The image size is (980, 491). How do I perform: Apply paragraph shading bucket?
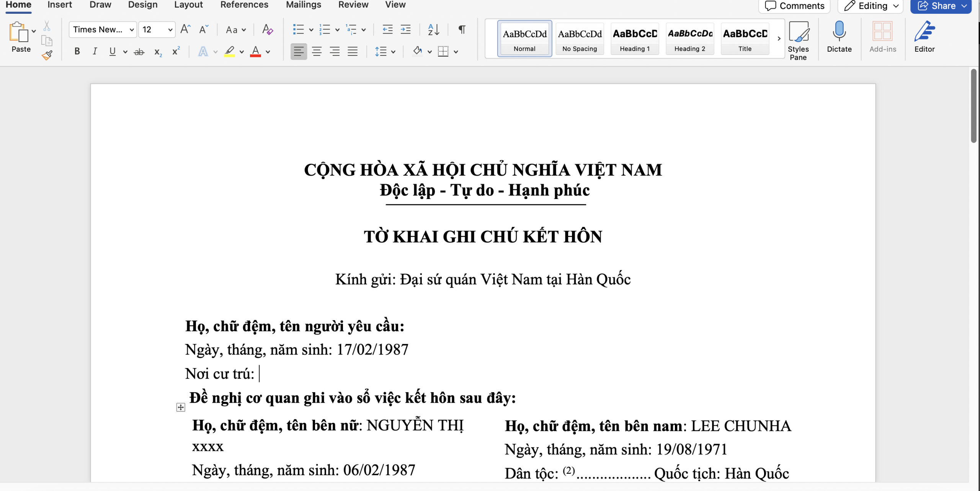click(x=417, y=51)
